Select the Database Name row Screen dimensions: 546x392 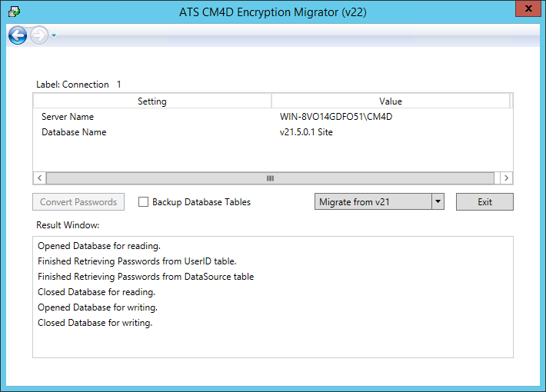pyautogui.click(x=74, y=132)
